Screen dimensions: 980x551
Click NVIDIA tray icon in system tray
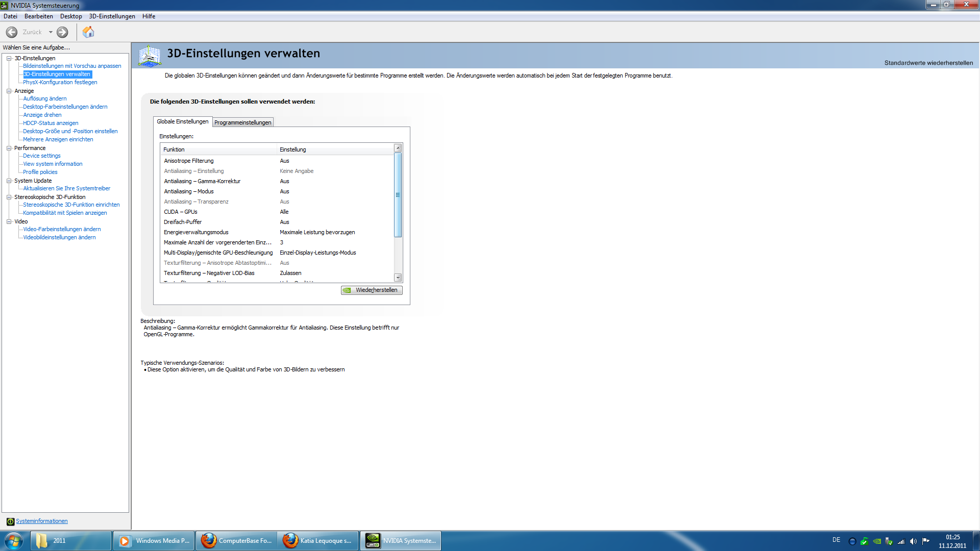tap(877, 541)
